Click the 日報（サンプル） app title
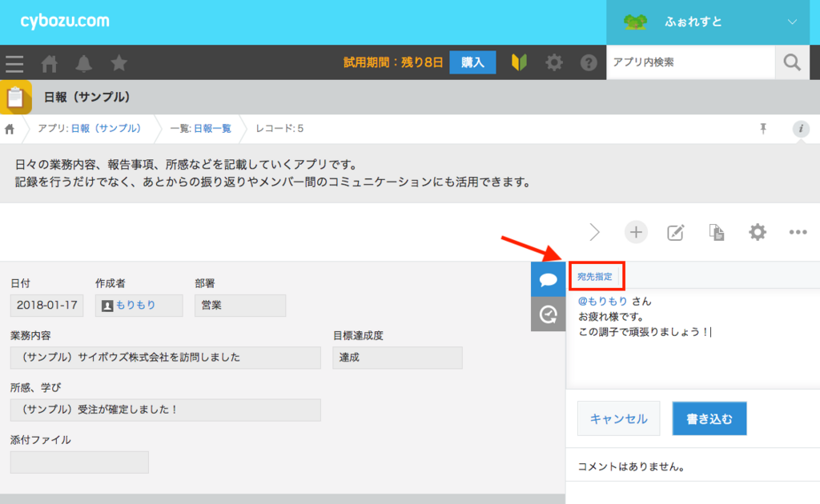Screen dimensions: 820x504 [x=86, y=97]
